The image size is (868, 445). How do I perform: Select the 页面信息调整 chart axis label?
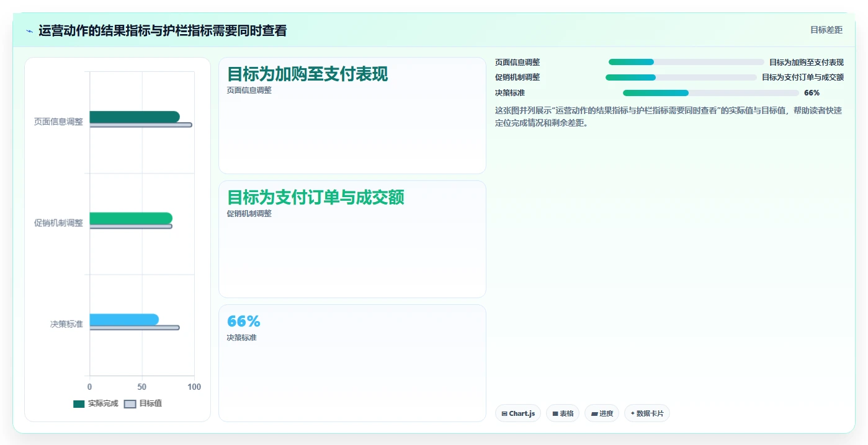pyautogui.click(x=58, y=122)
